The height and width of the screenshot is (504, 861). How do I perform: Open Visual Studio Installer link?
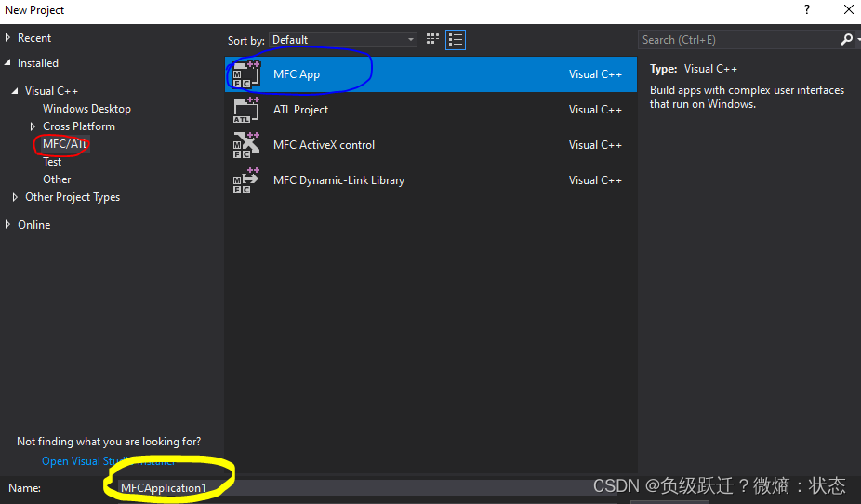[108, 461]
